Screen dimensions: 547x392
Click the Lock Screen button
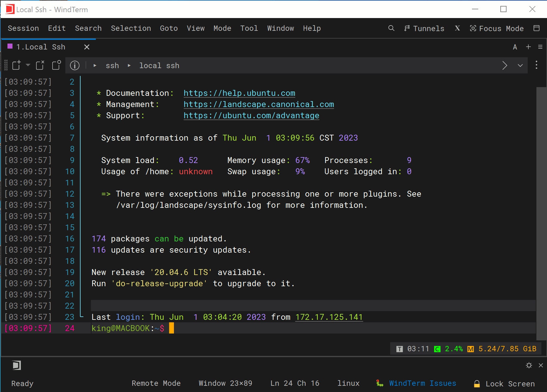pyautogui.click(x=510, y=384)
